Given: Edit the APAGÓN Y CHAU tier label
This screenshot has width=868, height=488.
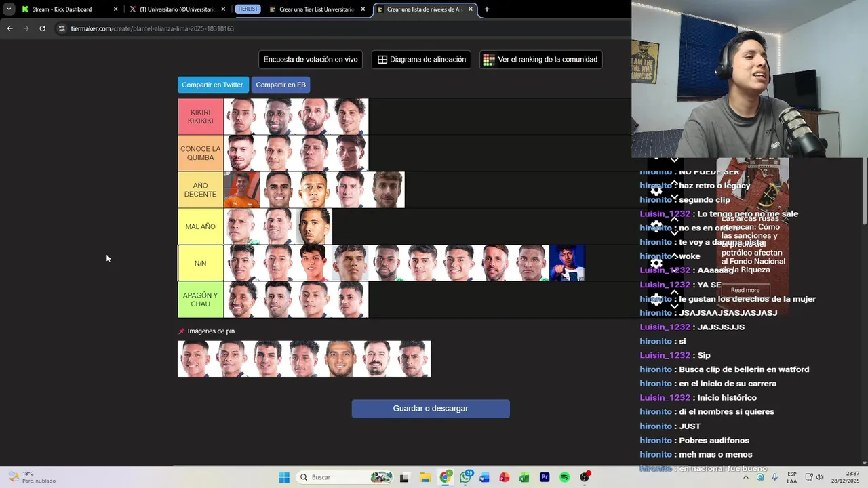Looking at the screenshot, I should pos(201,300).
